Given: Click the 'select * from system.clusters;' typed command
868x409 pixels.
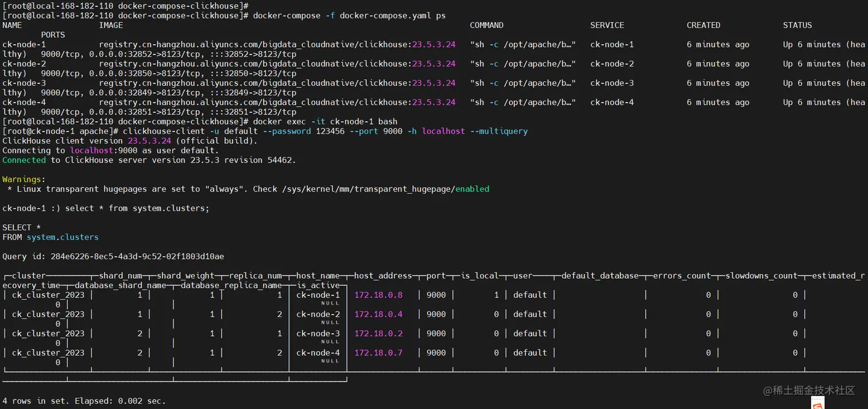Looking at the screenshot, I should (137, 208).
